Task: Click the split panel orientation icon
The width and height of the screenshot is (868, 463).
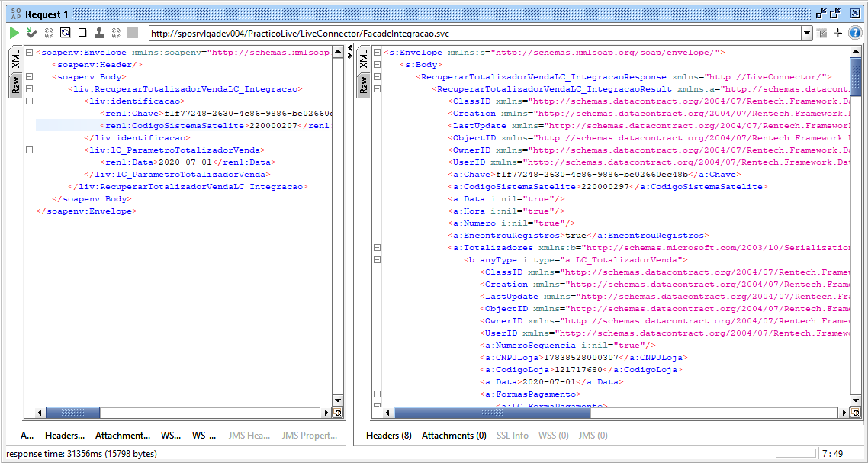Action: [x=822, y=34]
